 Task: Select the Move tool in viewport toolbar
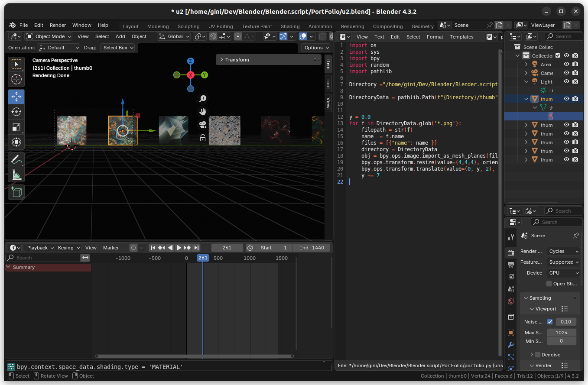coord(16,97)
